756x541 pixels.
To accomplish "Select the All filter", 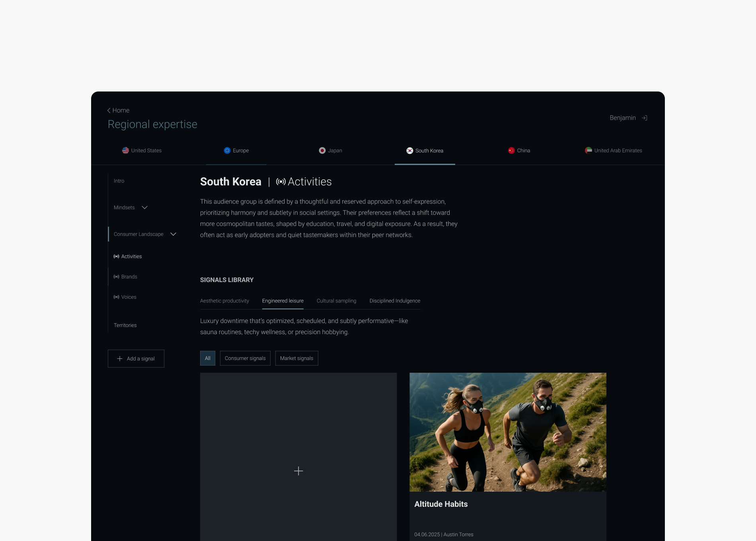I will 208,358.
